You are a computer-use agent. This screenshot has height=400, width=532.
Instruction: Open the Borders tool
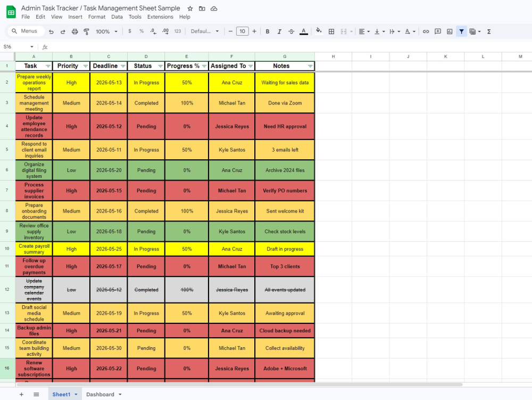pyautogui.click(x=331, y=31)
